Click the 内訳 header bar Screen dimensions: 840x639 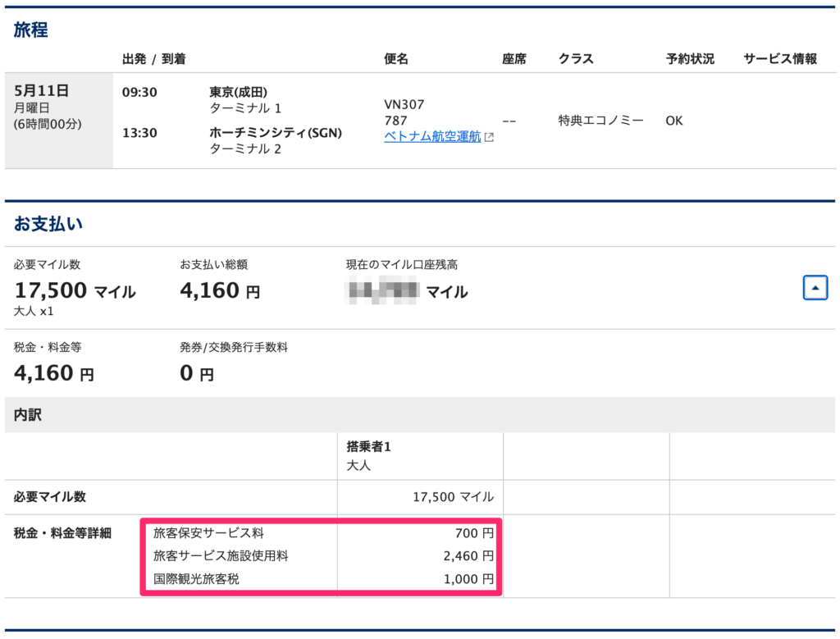click(419, 414)
